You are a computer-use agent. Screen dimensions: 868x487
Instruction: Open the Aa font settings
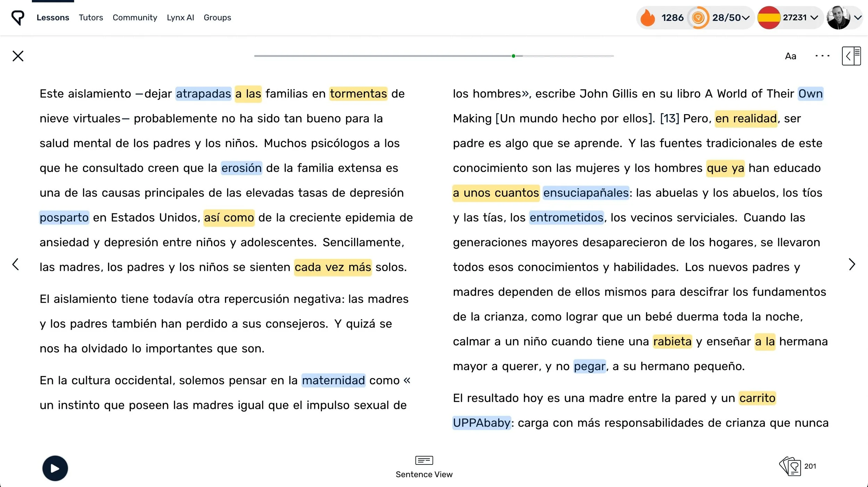coord(790,56)
